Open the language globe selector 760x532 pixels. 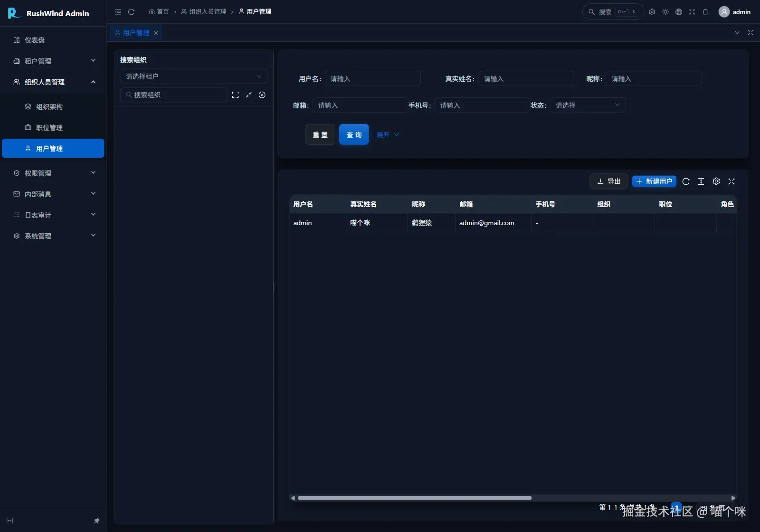[x=679, y=12]
